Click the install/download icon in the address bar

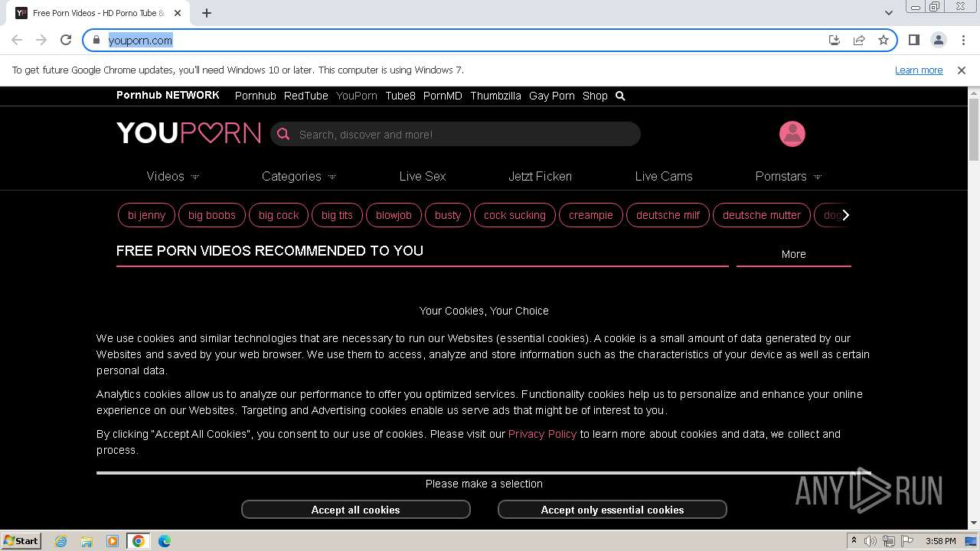click(x=835, y=40)
